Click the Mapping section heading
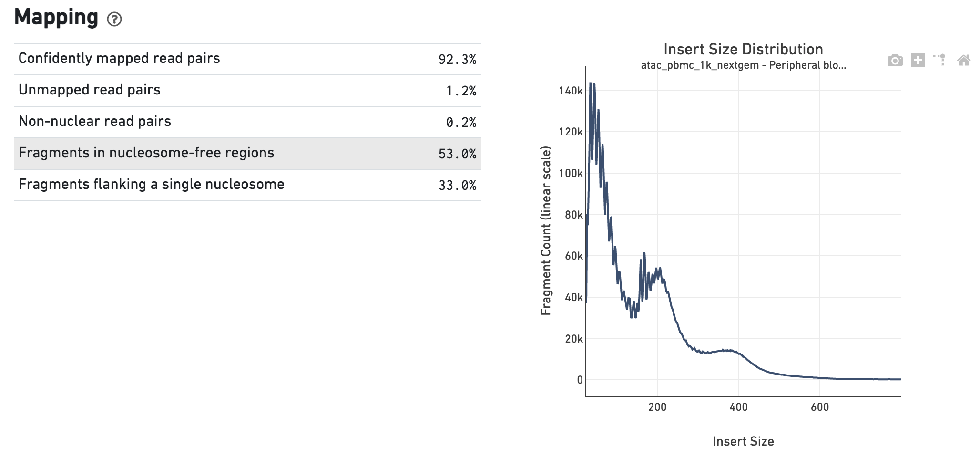This screenshot has width=980, height=458. (56, 18)
